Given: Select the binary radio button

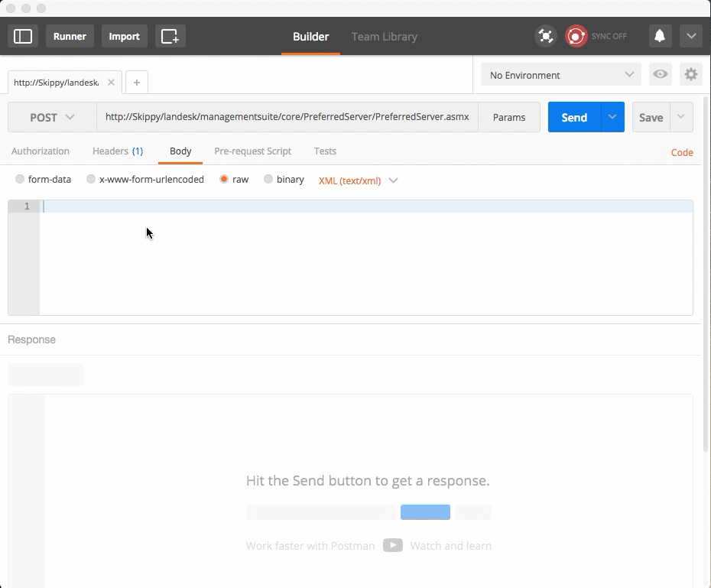Looking at the screenshot, I should click(268, 179).
